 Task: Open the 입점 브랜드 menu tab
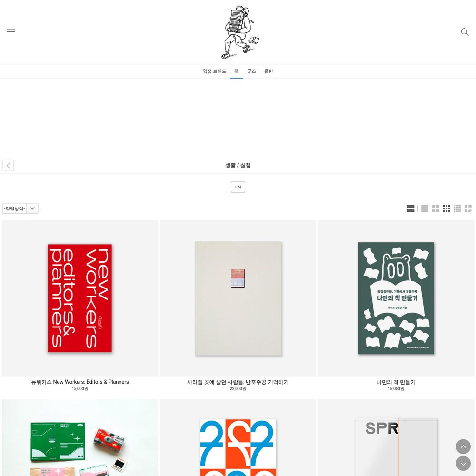(x=214, y=71)
